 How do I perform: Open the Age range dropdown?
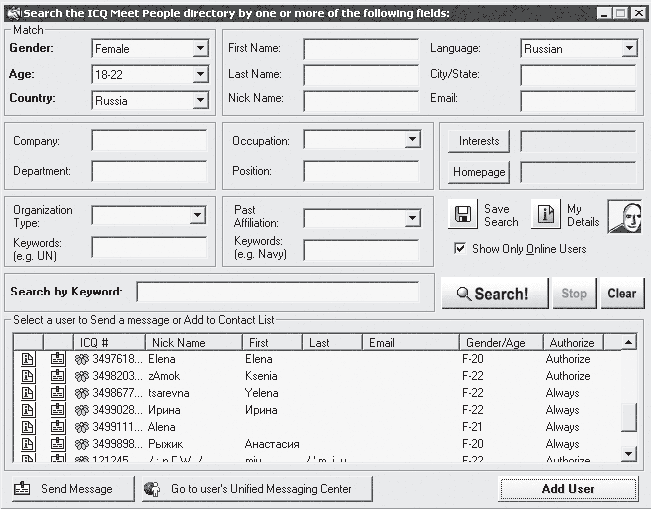[201, 74]
